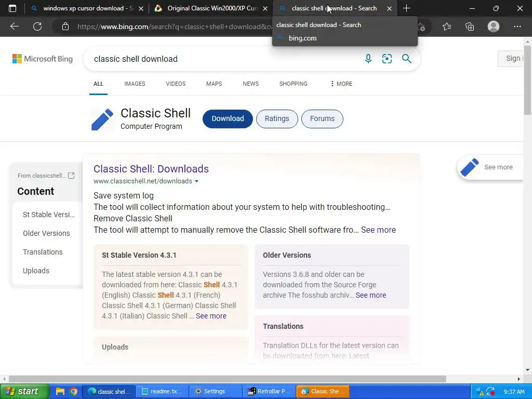Close the 'Original Classic Win2000/XP' tab
Image resolution: width=532 pixels, height=399 pixels.
pyautogui.click(x=265, y=8)
